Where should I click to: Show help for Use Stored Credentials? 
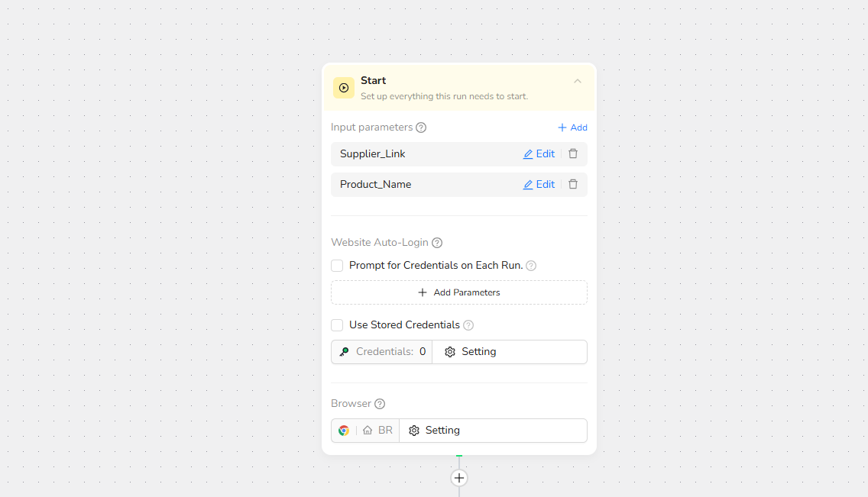pyautogui.click(x=468, y=325)
